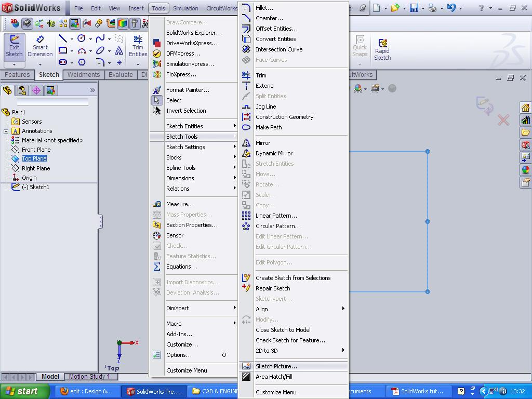Switch to SolidWorks Pre... taskbar button
The image size is (532, 399).
click(154, 392)
